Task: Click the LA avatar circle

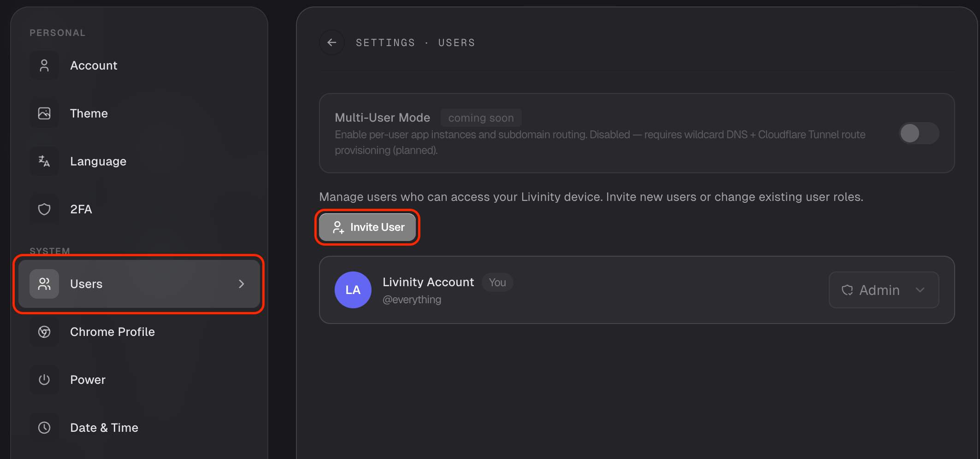Action: (x=353, y=290)
